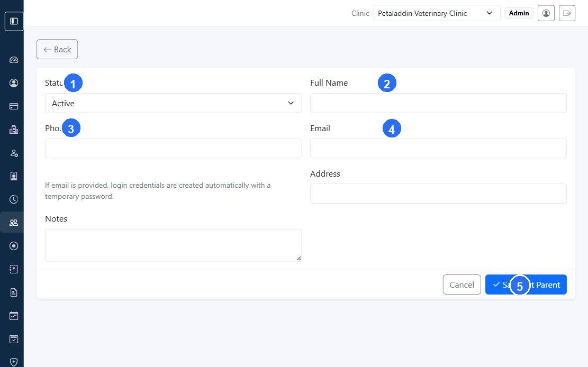The height and width of the screenshot is (367, 588).
Task: Click the Save Pet Parent button
Action: 526,285
